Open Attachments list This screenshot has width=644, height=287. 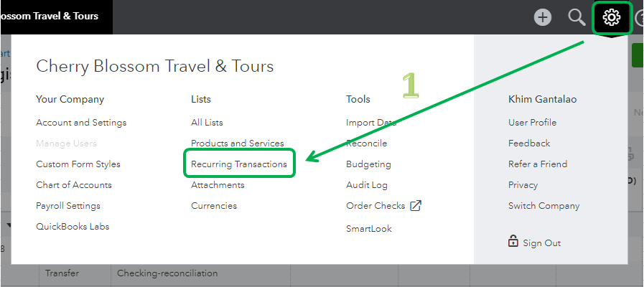(218, 185)
